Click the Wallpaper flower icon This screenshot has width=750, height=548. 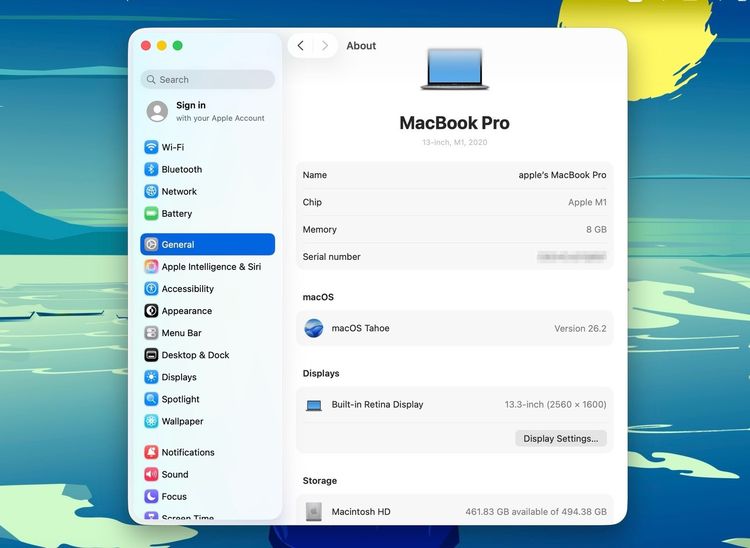point(151,421)
